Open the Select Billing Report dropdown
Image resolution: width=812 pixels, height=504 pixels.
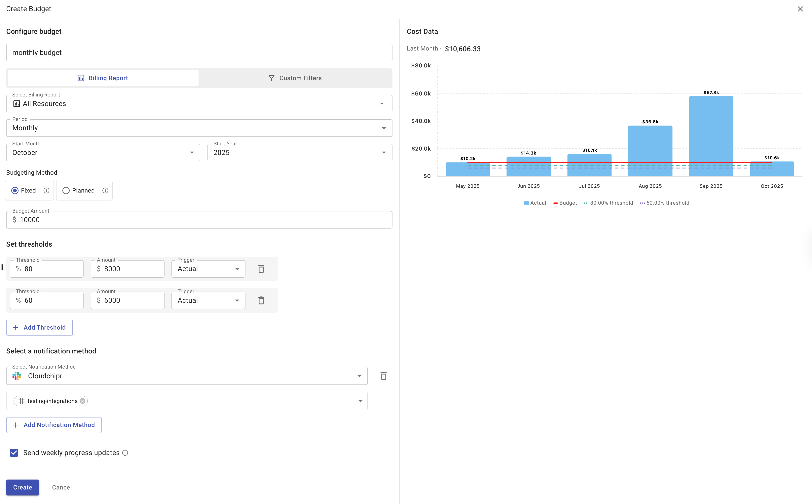point(199,104)
